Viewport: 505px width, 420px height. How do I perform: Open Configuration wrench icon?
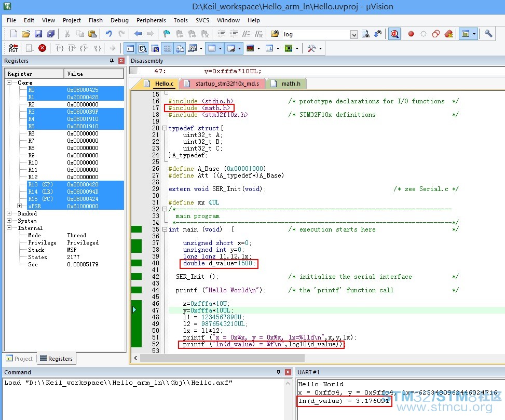coord(488,34)
